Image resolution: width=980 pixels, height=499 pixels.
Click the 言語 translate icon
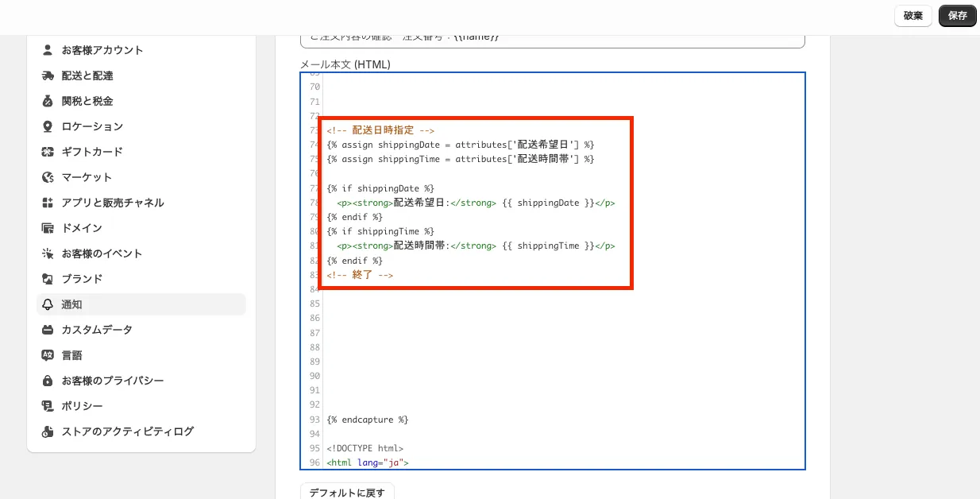pos(48,355)
